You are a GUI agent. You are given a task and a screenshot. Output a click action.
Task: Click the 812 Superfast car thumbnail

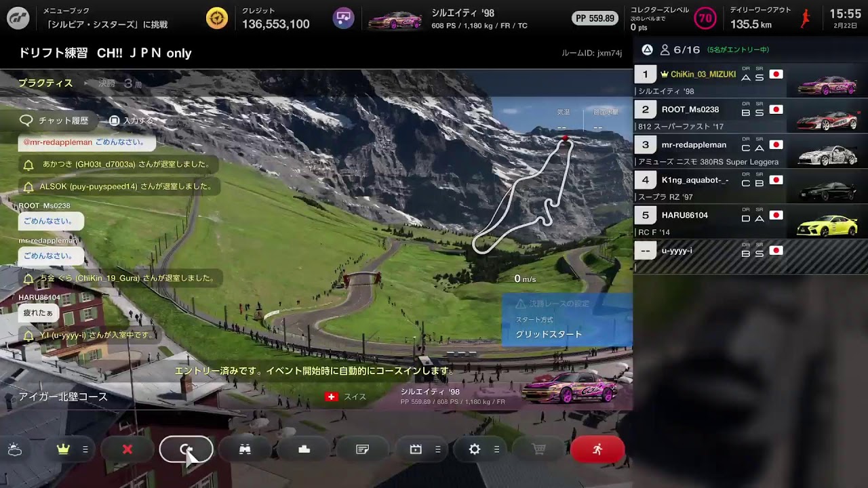coord(828,119)
